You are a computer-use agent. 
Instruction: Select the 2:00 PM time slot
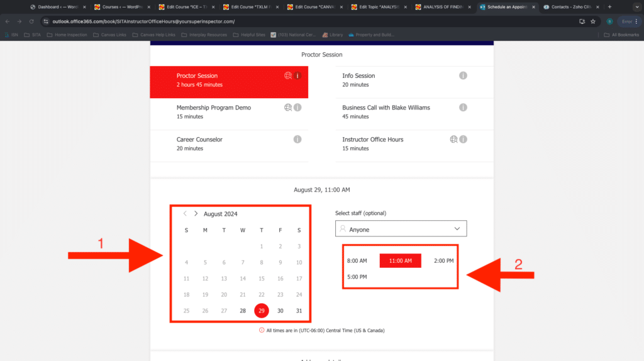coord(443,260)
